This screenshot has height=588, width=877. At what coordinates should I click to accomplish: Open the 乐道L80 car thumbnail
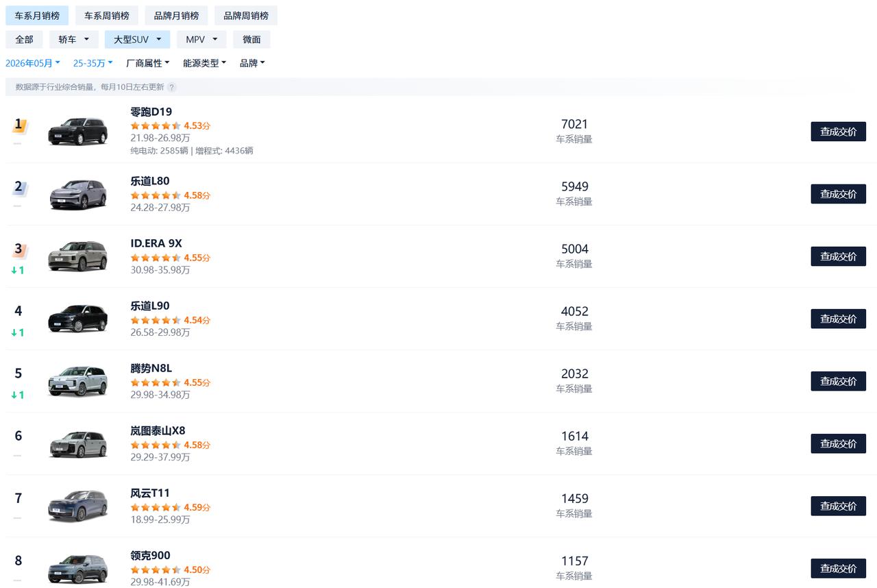78,194
